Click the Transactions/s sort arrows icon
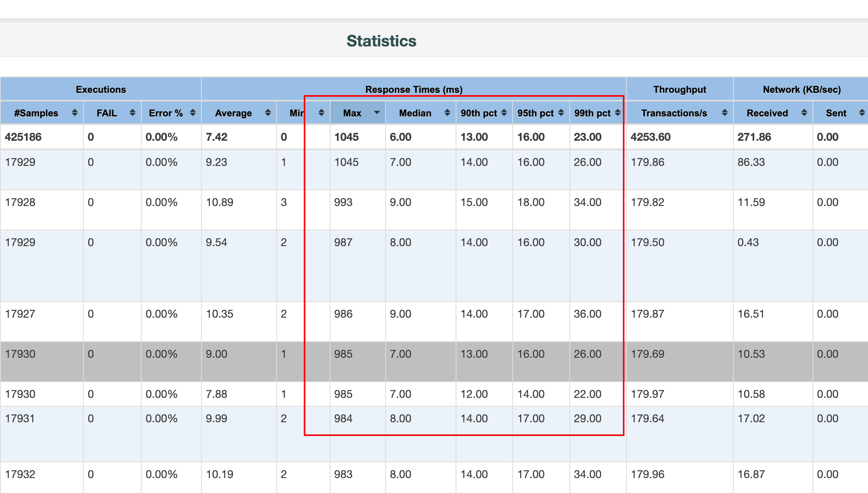 tap(724, 113)
